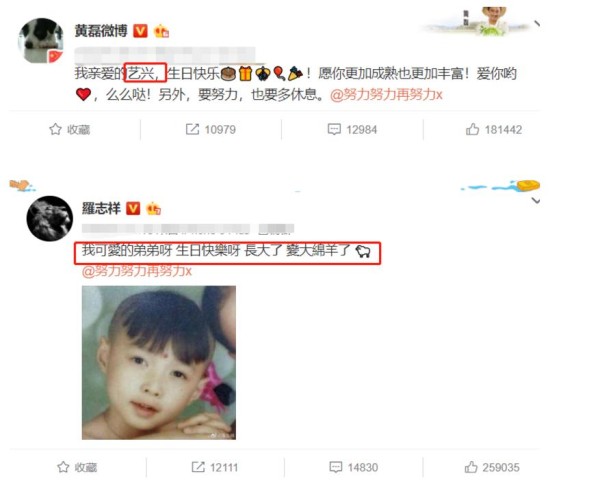Repost 羅志祥's post showing 12111 shares

pyautogui.click(x=215, y=467)
